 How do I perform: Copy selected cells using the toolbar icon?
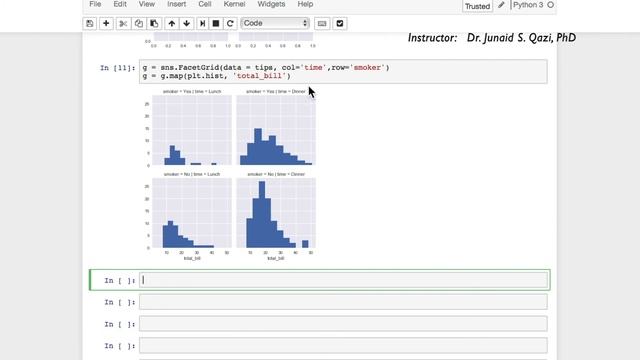tap(139, 24)
